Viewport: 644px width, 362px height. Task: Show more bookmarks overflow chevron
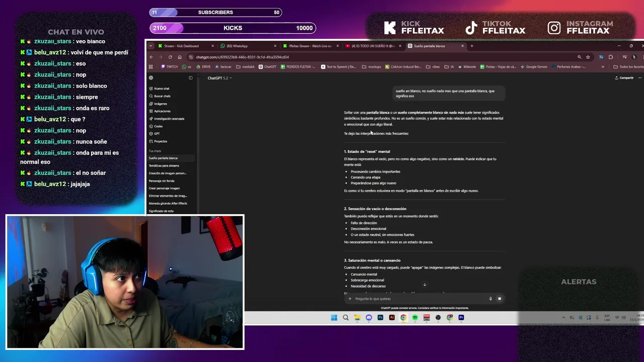[x=603, y=66]
